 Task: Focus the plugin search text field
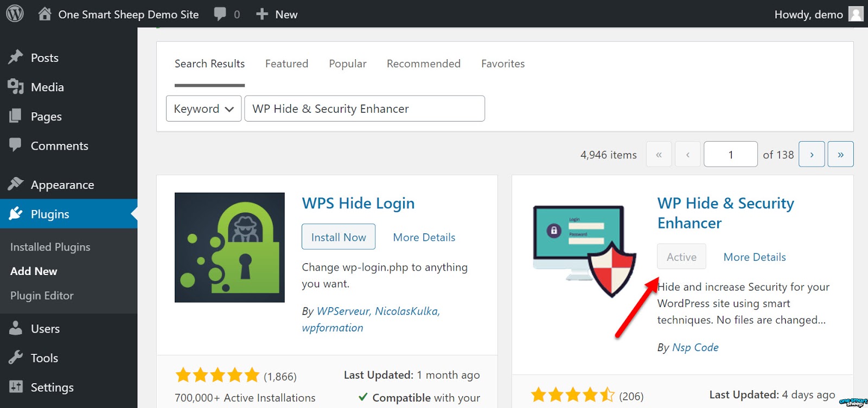tap(365, 109)
